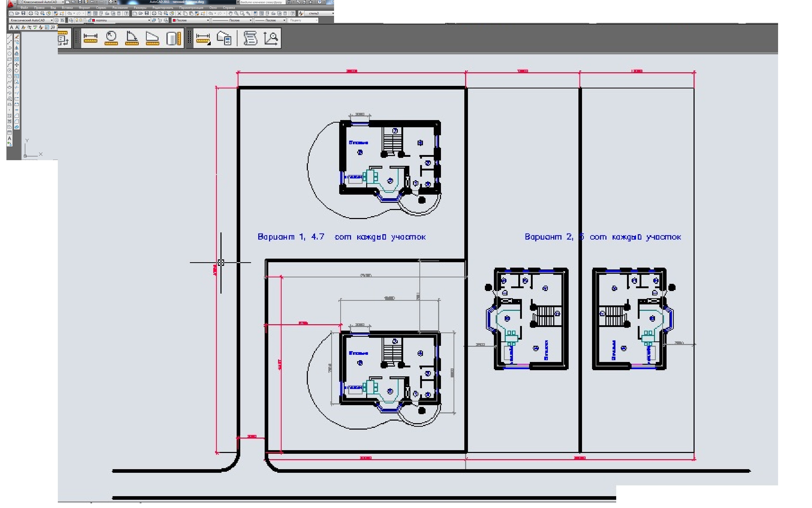
Task: Pick the Polygon draw tool
Action: pos(10,53)
